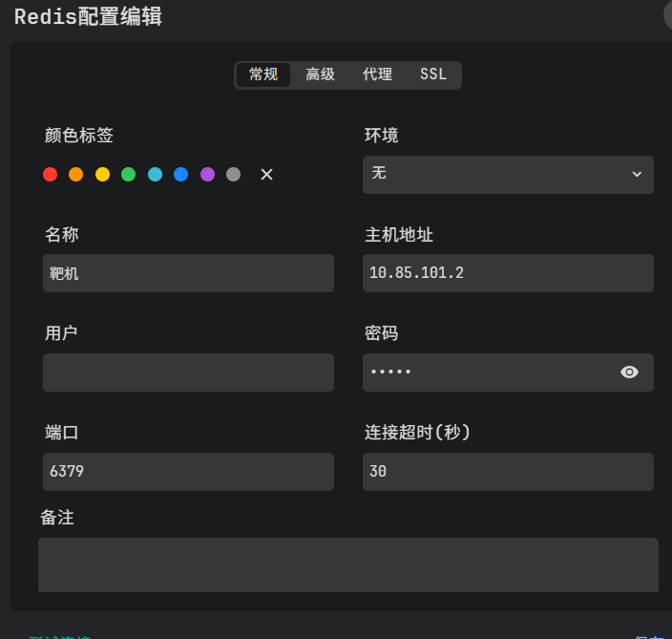This screenshot has width=672, height=639.
Task: Open the 代理 tab
Action: click(377, 75)
